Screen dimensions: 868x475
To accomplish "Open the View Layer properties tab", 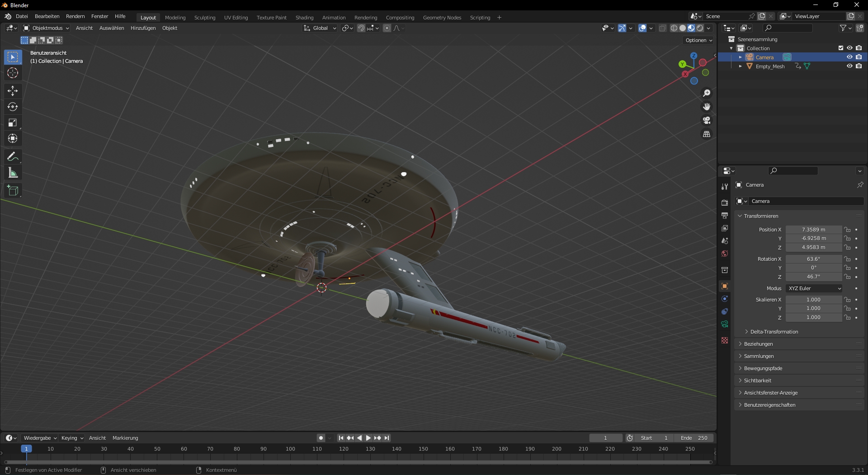I will tap(725, 228).
